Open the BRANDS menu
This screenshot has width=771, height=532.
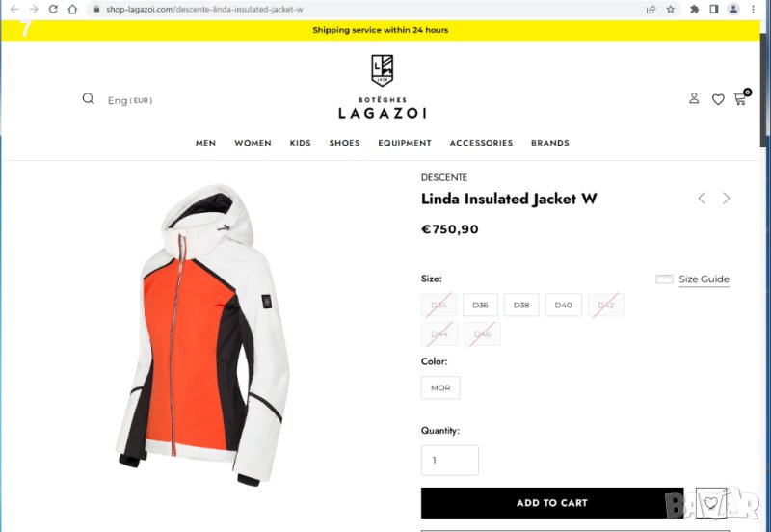(549, 143)
